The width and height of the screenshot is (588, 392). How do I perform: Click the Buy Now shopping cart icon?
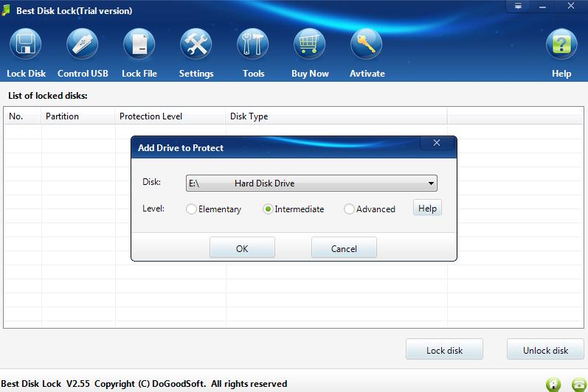point(309,44)
